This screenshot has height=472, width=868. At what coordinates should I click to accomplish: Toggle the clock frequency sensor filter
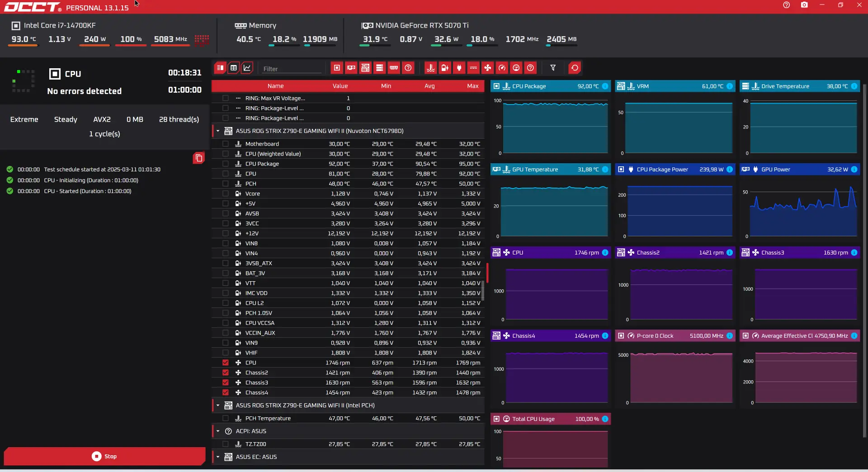click(x=502, y=68)
